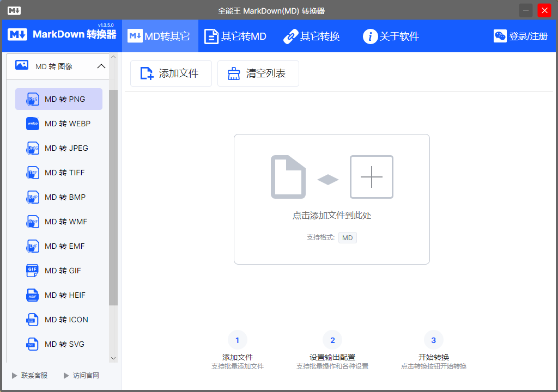Image resolution: width=558 pixels, height=392 pixels.
Task: Click the document icon for 其它转MD
Action: point(211,36)
